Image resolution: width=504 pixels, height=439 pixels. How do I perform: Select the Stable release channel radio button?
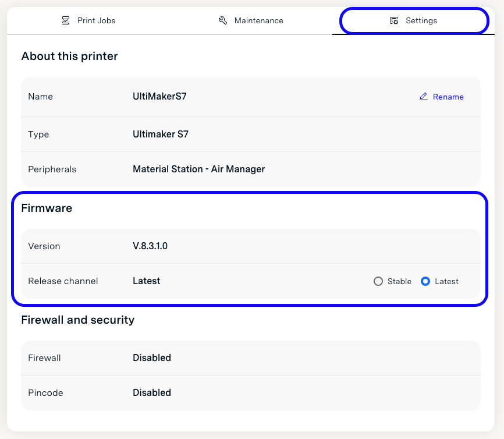[378, 281]
